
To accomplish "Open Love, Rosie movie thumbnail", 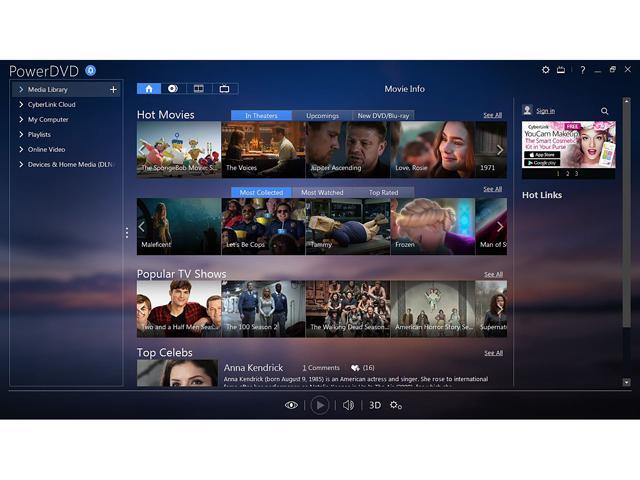I will coord(433,149).
